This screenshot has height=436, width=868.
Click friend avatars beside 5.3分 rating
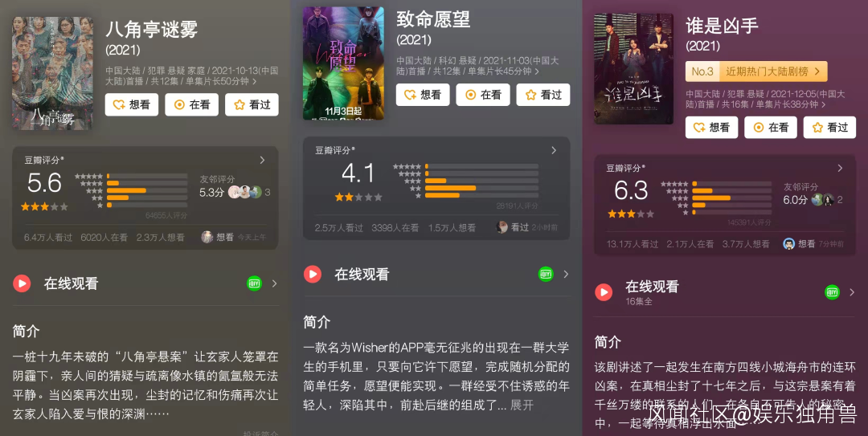[244, 192]
